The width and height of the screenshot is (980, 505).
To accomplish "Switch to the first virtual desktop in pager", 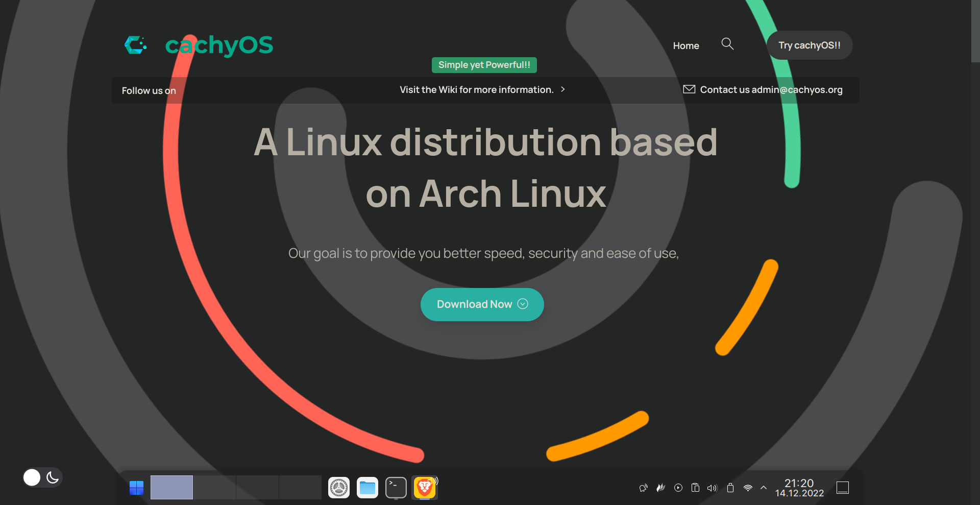I will [x=171, y=487].
